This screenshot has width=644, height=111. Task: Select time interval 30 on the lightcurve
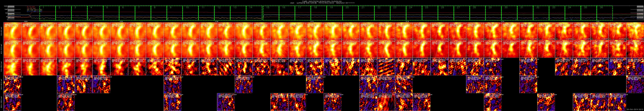(510, 13)
